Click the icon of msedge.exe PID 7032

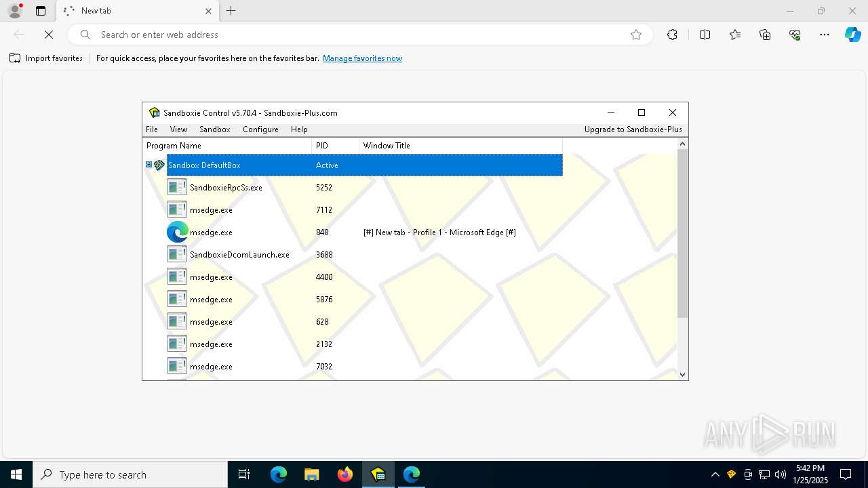coord(177,366)
